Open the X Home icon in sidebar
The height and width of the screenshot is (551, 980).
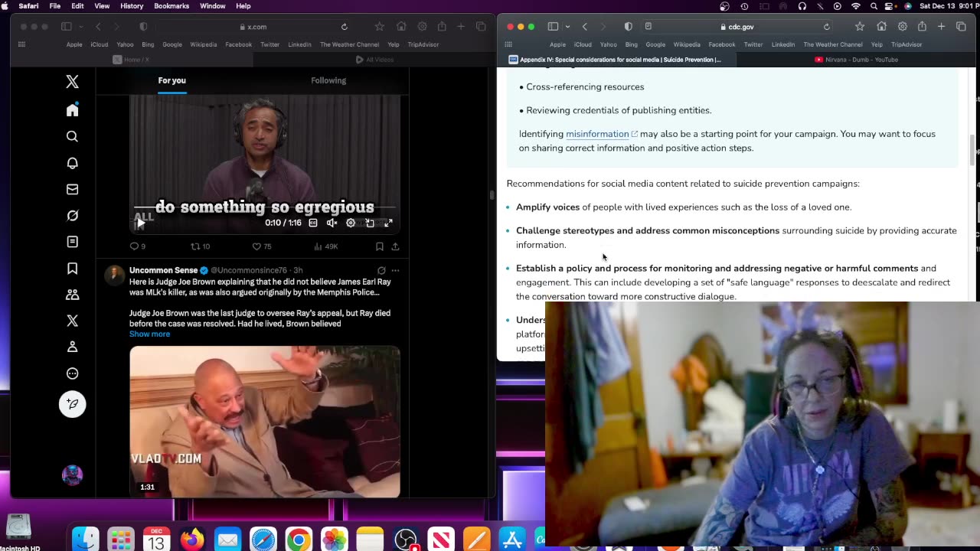point(72,110)
